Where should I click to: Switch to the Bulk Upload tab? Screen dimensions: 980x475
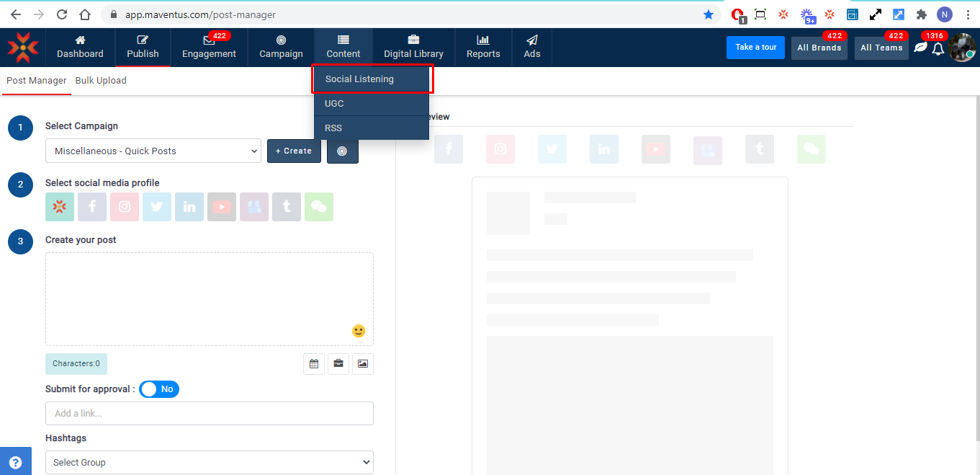click(x=101, y=81)
